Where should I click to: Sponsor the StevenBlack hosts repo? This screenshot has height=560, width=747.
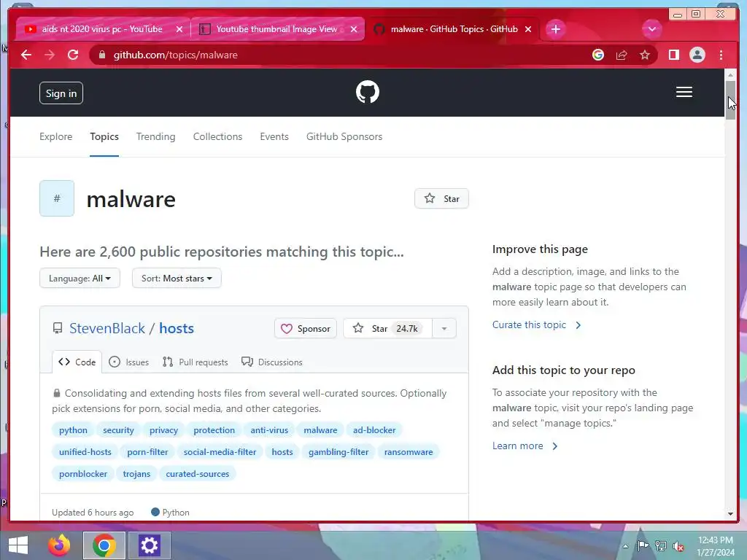coord(306,329)
